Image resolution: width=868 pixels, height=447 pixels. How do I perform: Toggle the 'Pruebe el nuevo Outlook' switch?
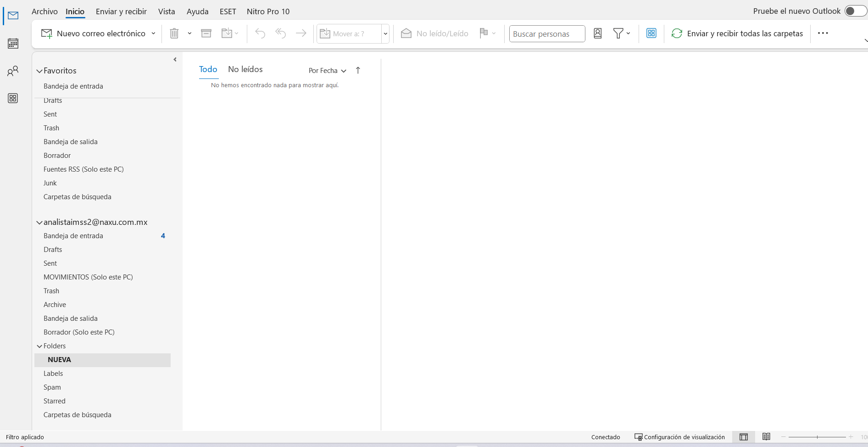point(855,11)
